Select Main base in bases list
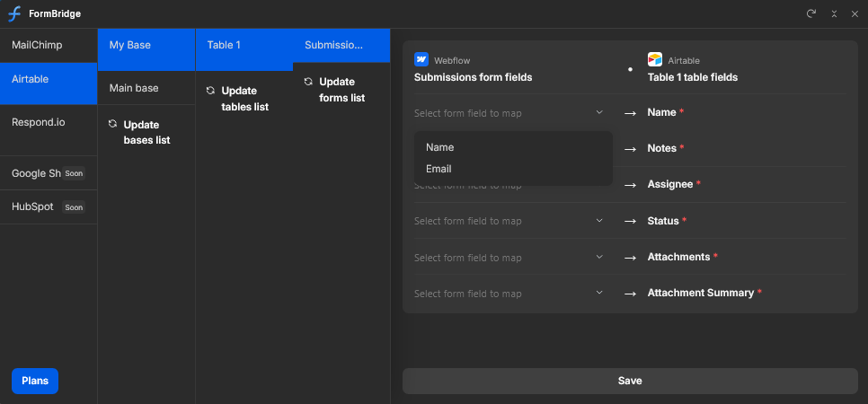This screenshot has width=868, height=404. (146, 88)
